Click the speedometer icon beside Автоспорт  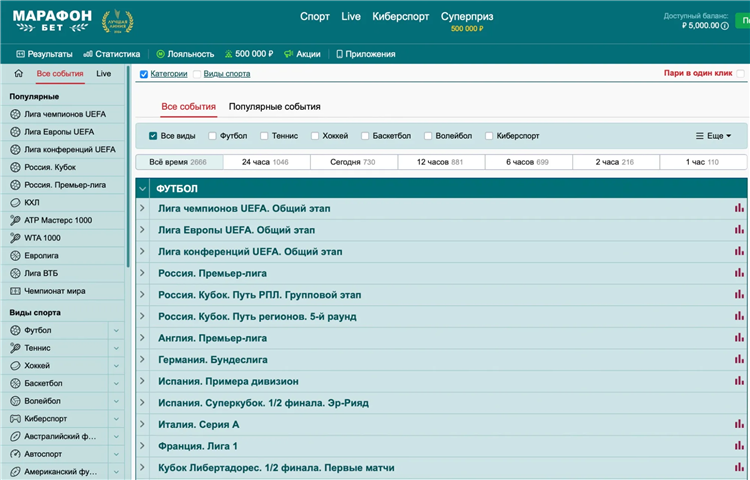pos(15,454)
